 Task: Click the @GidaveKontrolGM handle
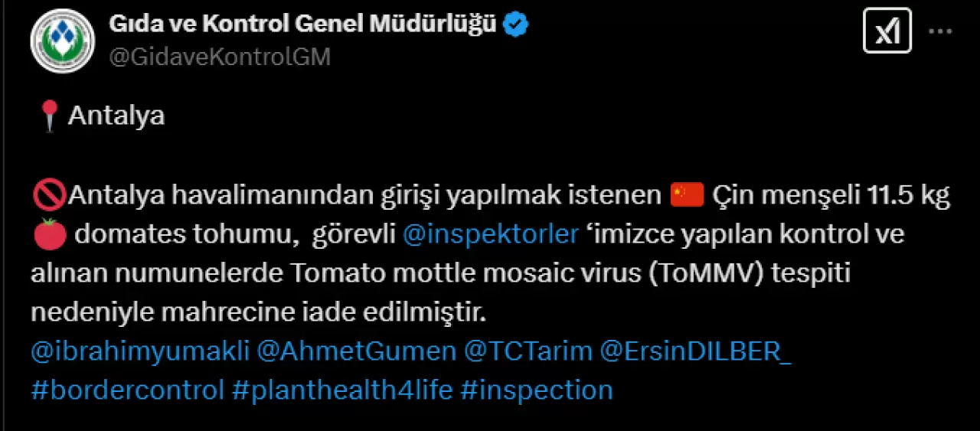point(220,57)
